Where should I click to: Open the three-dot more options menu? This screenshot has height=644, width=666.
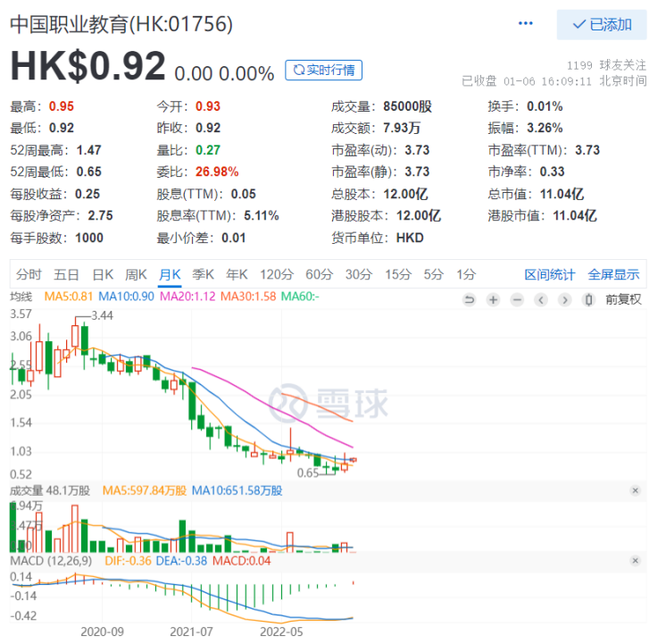526,24
